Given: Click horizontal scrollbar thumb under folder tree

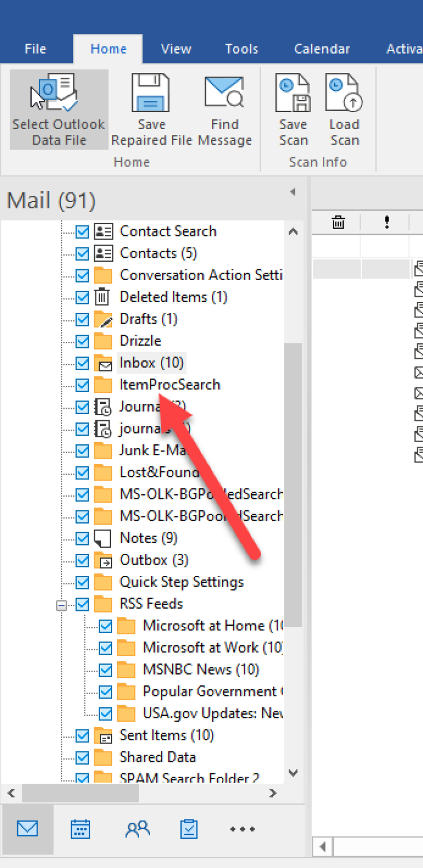Looking at the screenshot, I should click(x=80, y=793).
